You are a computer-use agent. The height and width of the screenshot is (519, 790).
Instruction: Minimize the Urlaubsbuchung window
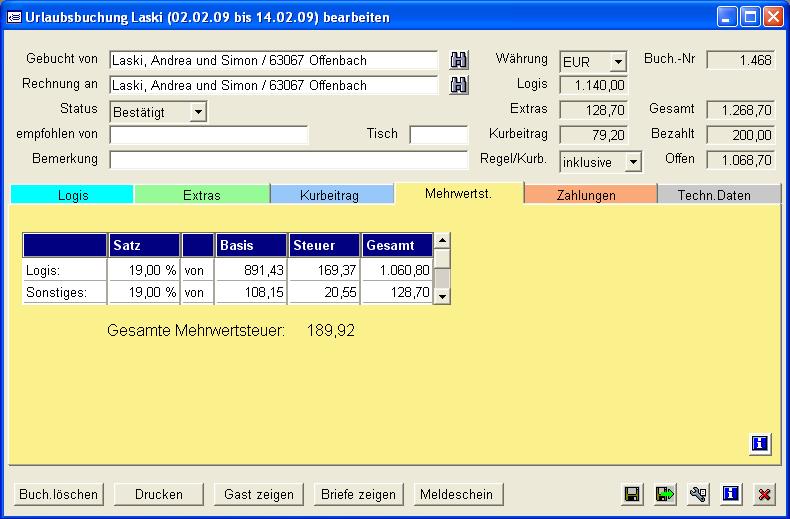726,17
